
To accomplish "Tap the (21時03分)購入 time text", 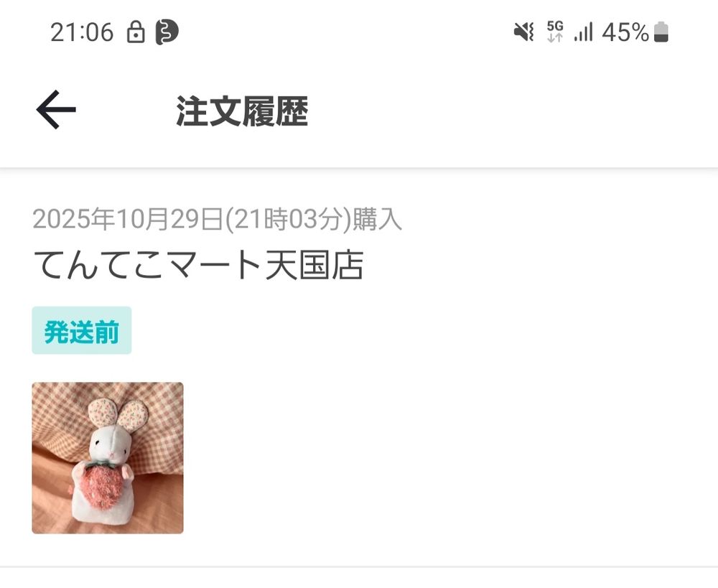I will point(313,219).
